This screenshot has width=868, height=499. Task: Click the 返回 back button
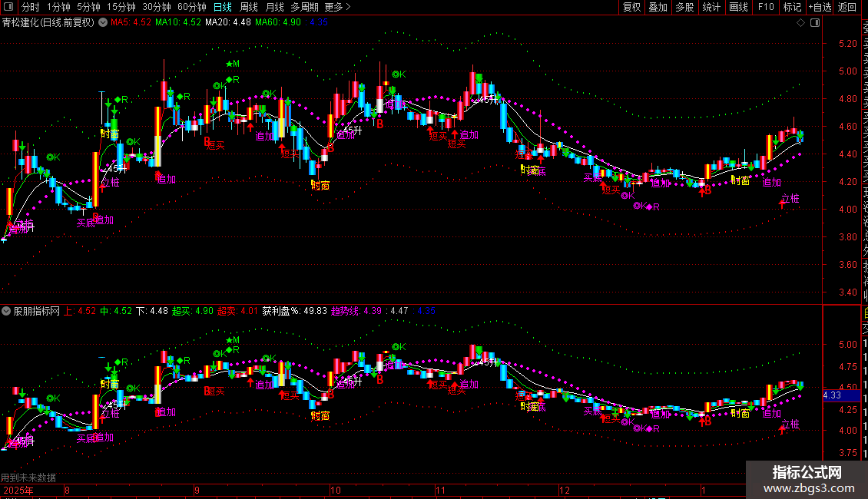coord(847,7)
